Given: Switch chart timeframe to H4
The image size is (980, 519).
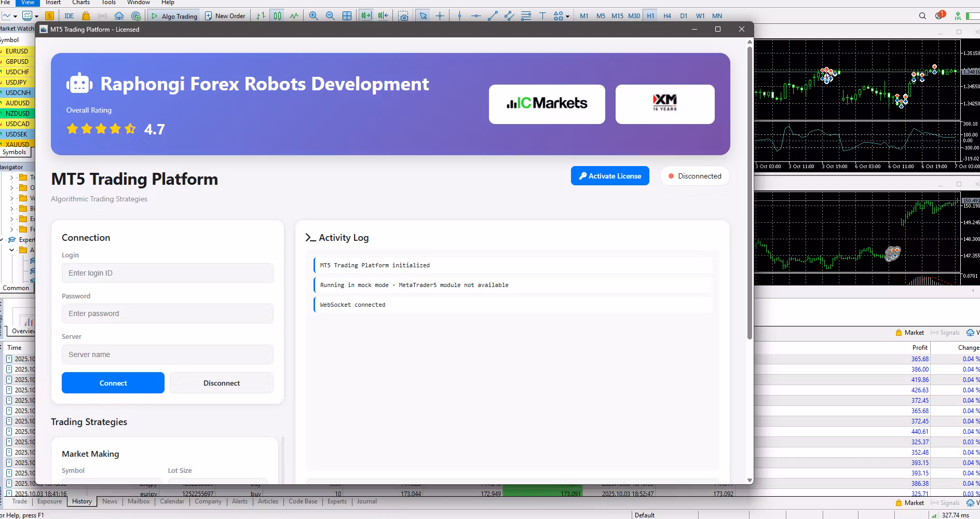Looking at the screenshot, I should 667,16.
